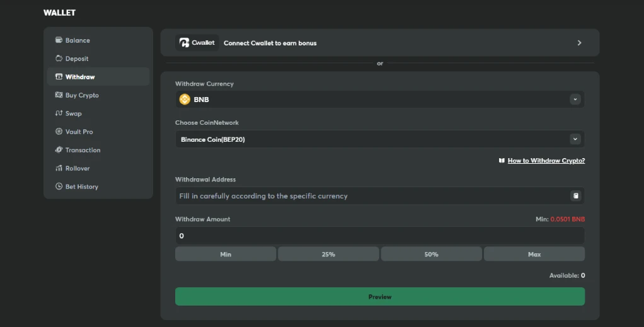Click the Choose CoinNetwork label
Screen dimensions: 644x327
(207, 123)
